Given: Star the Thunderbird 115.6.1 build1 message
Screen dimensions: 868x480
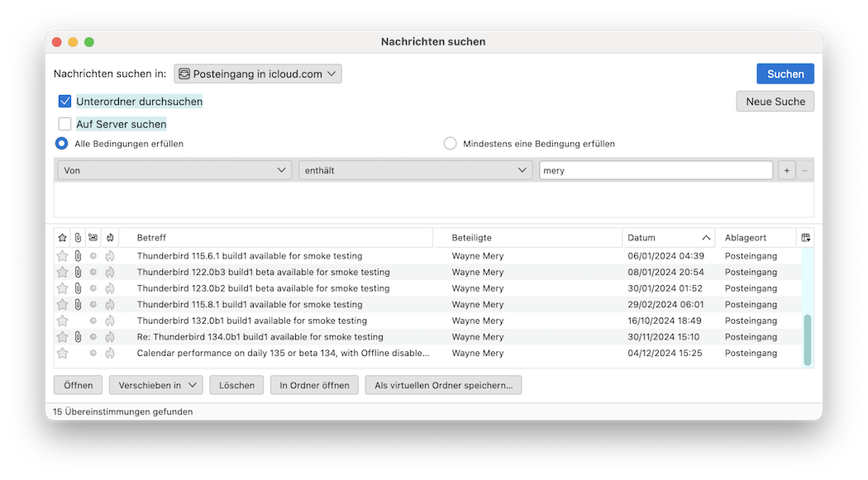Looking at the screenshot, I should pyautogui.click(x=63, y=256).
